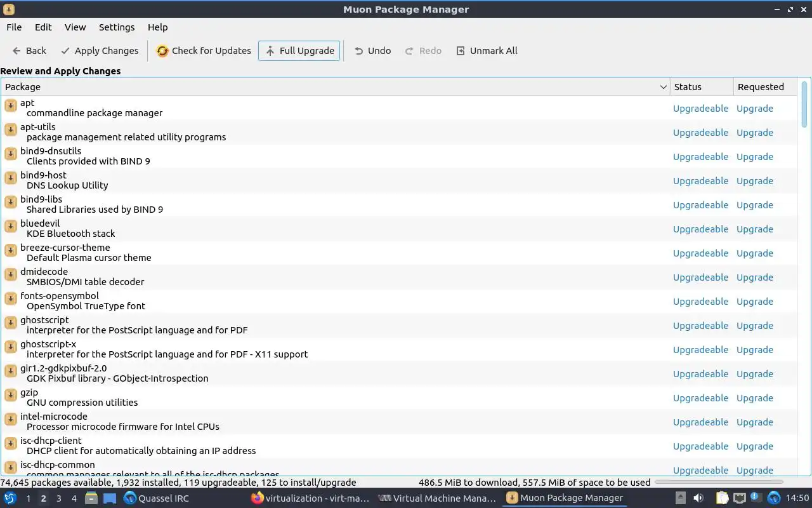Click the Upgrade request cell for dmidecode
Screen dimensions: 812x508
755,277
